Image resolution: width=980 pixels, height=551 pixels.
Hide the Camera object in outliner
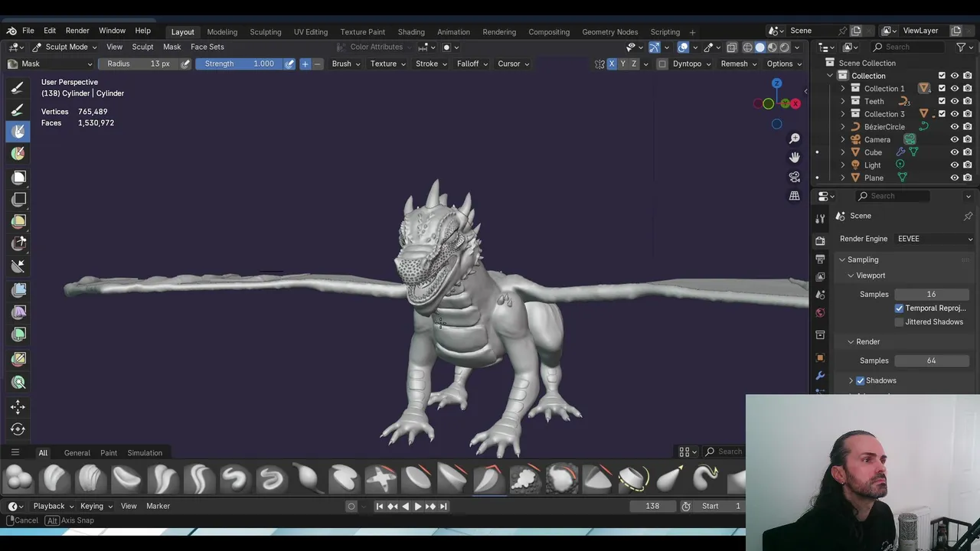click(955, 139)
